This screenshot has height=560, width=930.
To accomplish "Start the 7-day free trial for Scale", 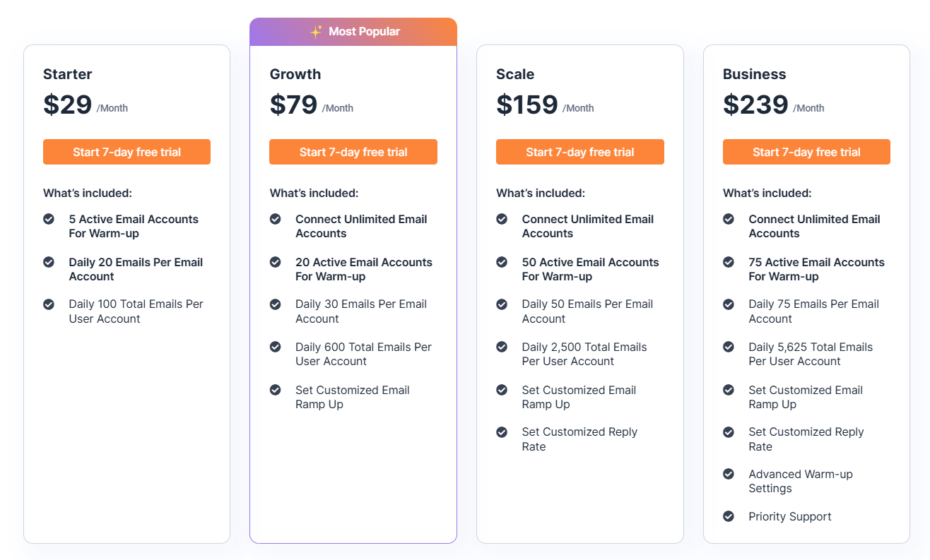I will pyautogui.click(x=579, y=152).
